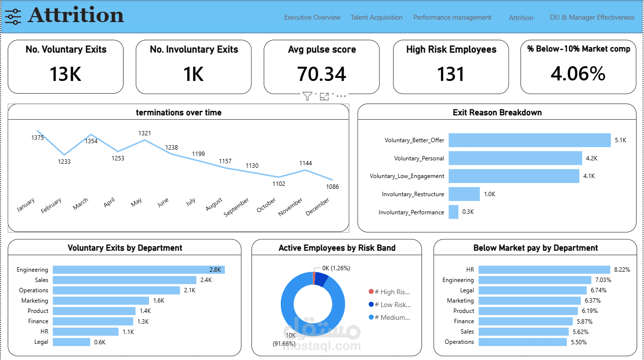Select the No. Voluntary Exits card
The height and width of the screenshot is (360, 644).
click(66, 67)
